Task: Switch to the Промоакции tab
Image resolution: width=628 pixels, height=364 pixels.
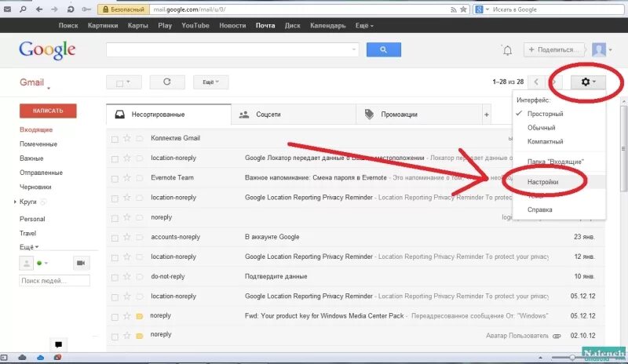Action: [419, 115]
